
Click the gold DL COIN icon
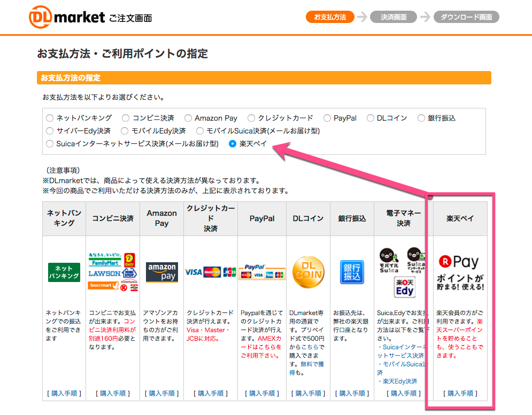308,272
